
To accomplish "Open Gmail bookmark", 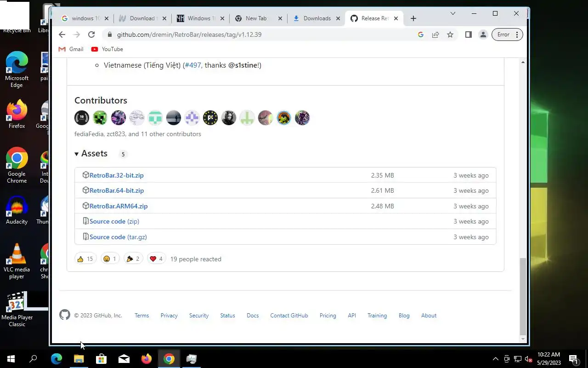I will pos(71,49).
